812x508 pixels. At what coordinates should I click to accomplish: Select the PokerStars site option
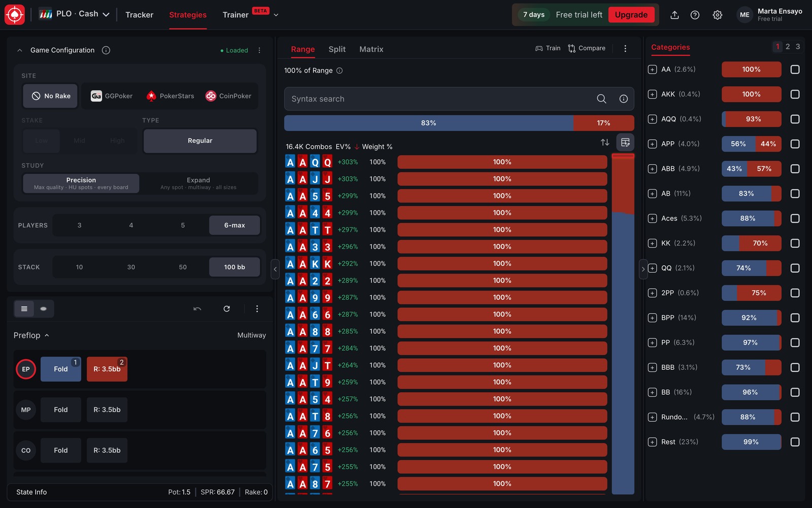[170, 96]
